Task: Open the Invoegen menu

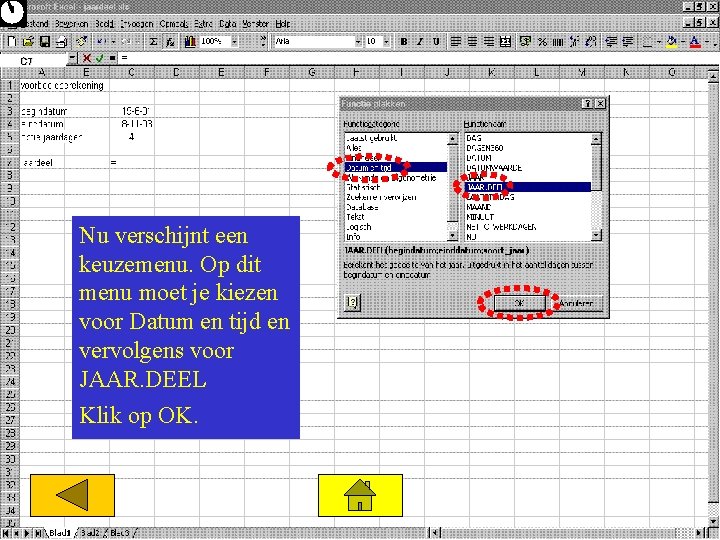Action: [x=137, y=23]
